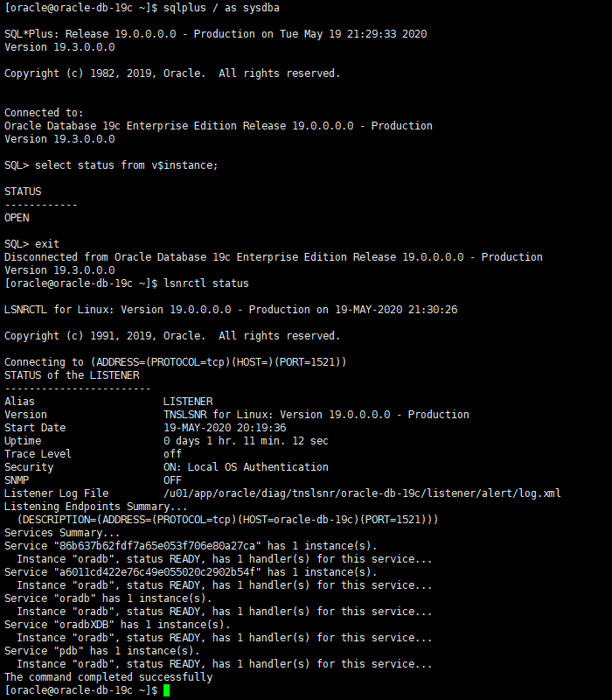Click the 'Start Date' value 19-MAY-2020 20:19:36
The image size is (612, 700).
(x=225, y=428)
